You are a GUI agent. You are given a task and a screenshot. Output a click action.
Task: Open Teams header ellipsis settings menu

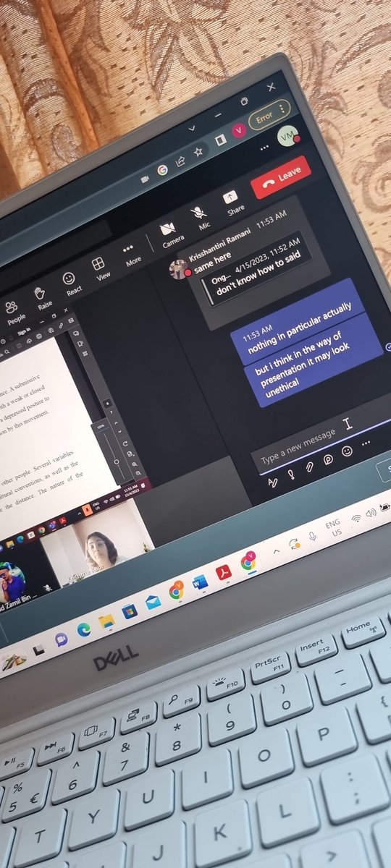tap(264, 147)
